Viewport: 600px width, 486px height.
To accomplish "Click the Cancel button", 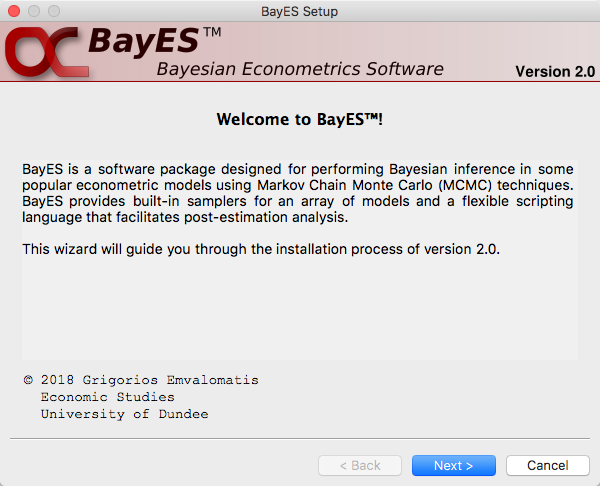I will tap(548, 465).
